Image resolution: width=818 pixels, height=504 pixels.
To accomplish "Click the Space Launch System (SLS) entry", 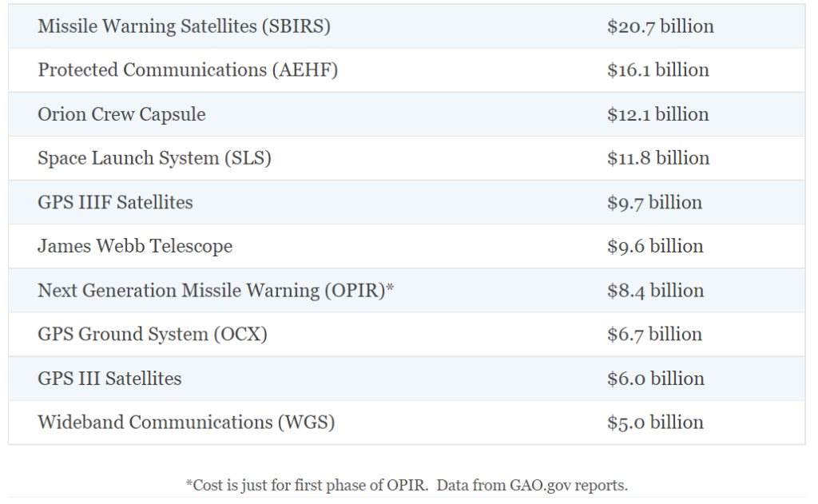I will pyautogui.click(x=154, y=158).
